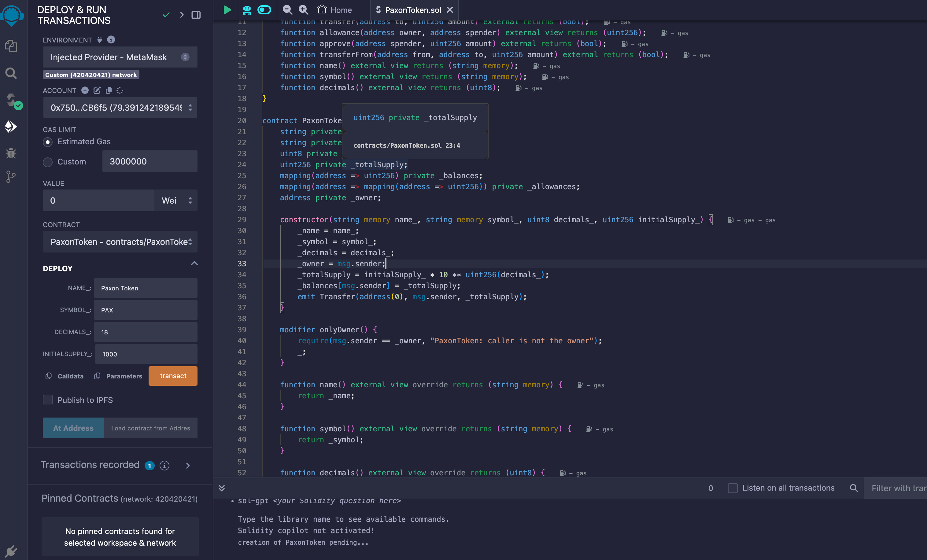Click the Value amount input field
Viewport: 927px width, 560px height.
(98, 201)
